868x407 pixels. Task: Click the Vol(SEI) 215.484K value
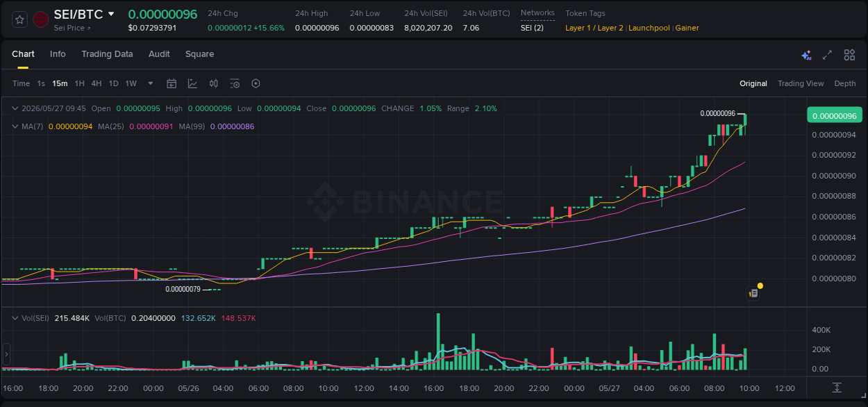(72, 318)
